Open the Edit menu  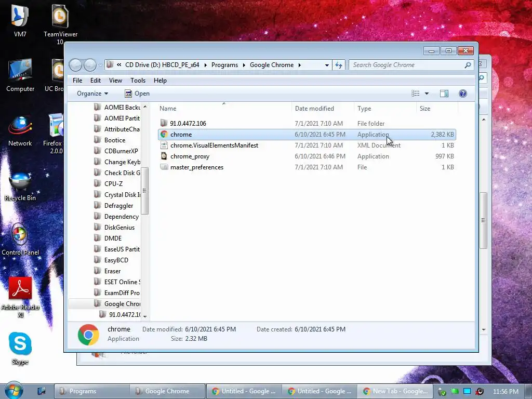click(96, 81)
